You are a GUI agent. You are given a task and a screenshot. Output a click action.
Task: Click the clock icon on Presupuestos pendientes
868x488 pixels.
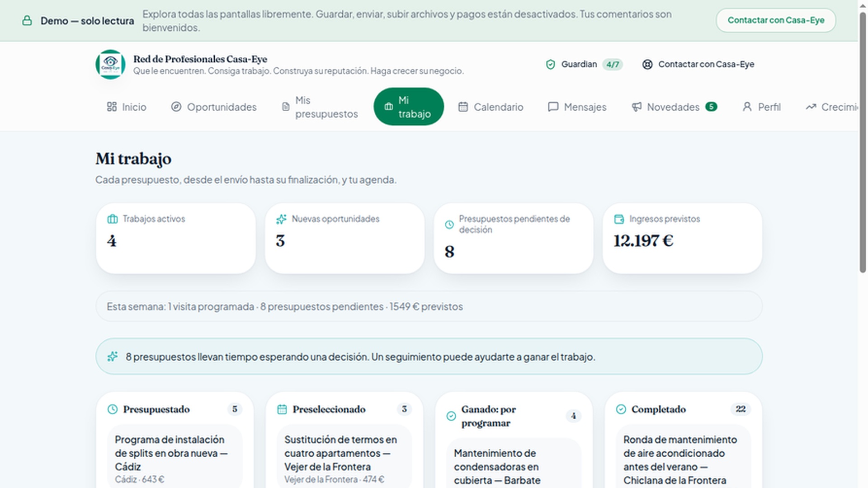(x=449, y=225)
